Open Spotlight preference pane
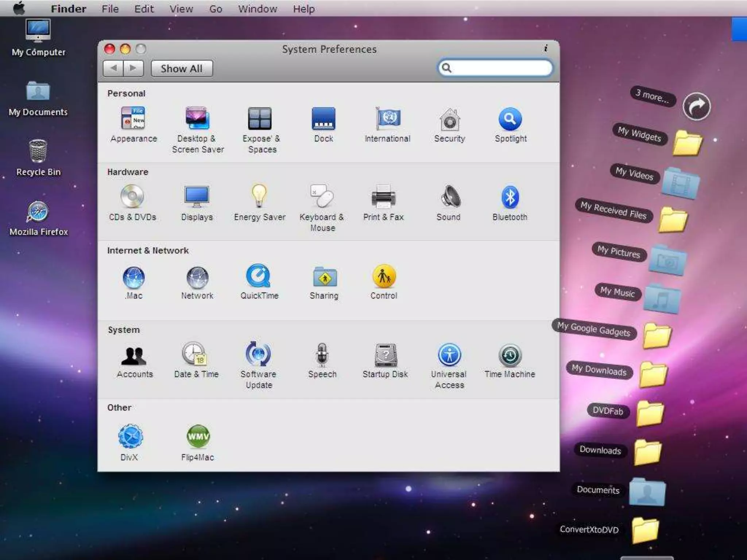This screenshot has height=560, width=747. 510,119
